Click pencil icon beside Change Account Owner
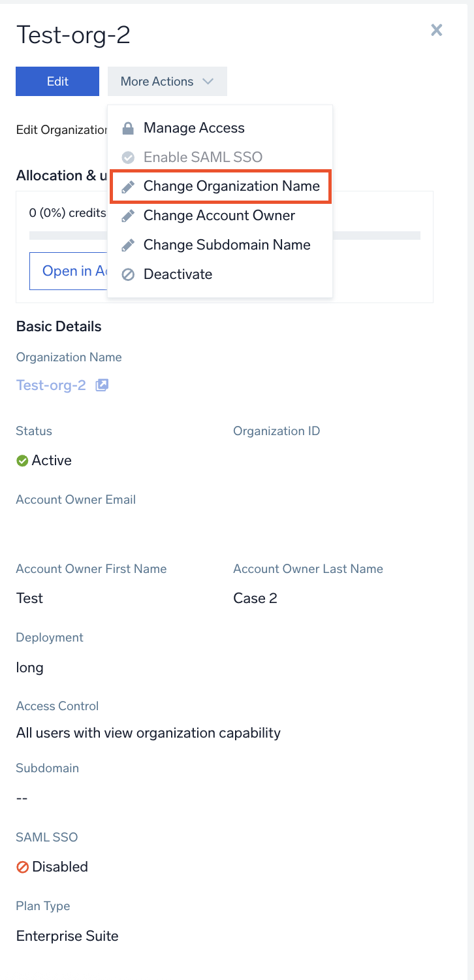The width and height of the screenshot is (474, 980). [129, 216]
